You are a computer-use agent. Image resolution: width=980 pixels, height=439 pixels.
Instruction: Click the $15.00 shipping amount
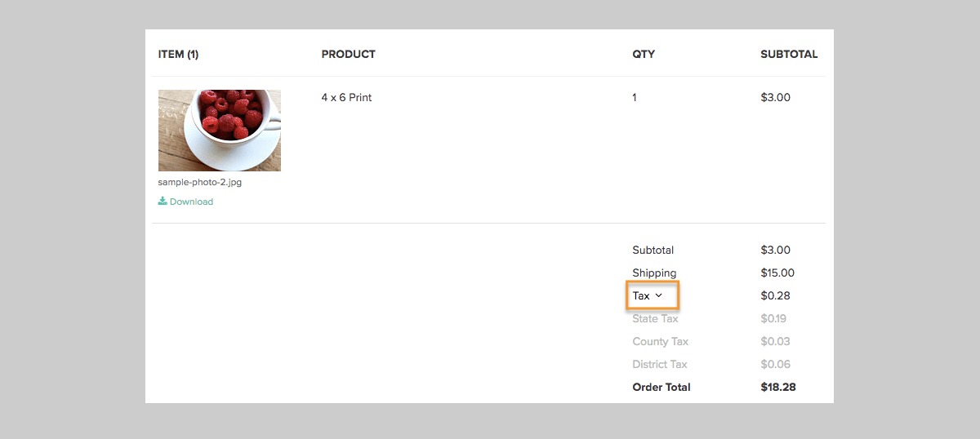(777, 273)
